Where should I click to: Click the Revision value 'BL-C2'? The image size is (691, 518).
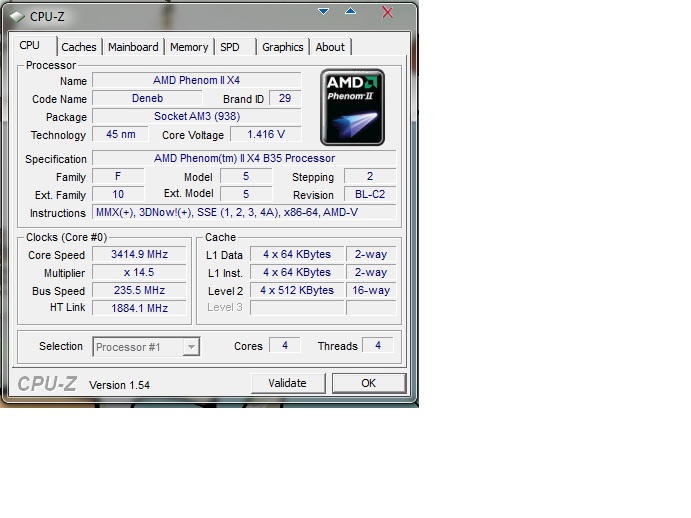(x=370, y=194)
